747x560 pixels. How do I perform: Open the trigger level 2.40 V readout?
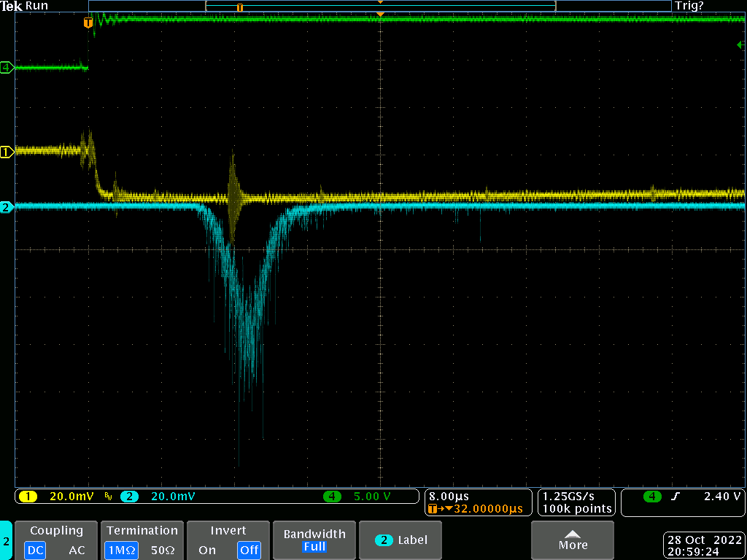[721, 497]
